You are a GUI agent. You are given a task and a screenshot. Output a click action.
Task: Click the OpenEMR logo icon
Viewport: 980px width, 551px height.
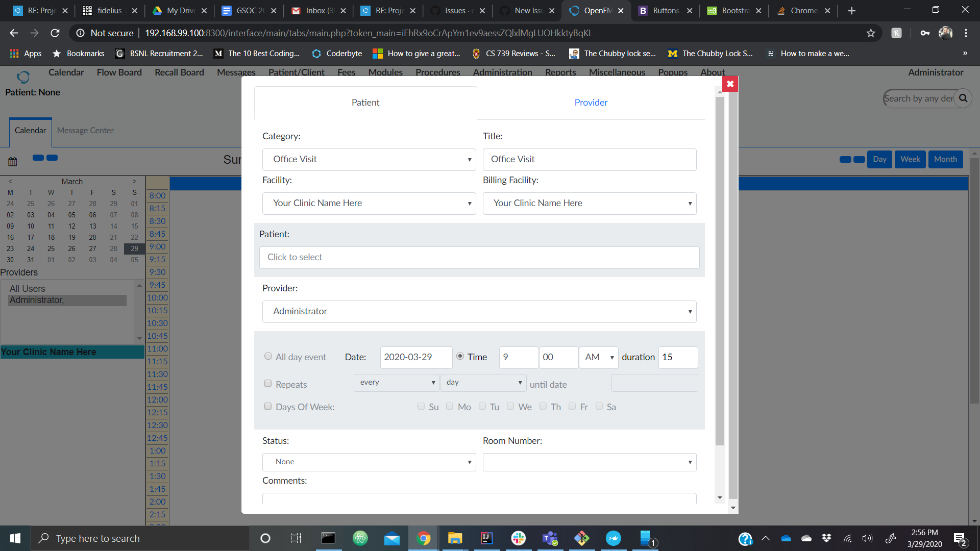click(x=23, y=77)
